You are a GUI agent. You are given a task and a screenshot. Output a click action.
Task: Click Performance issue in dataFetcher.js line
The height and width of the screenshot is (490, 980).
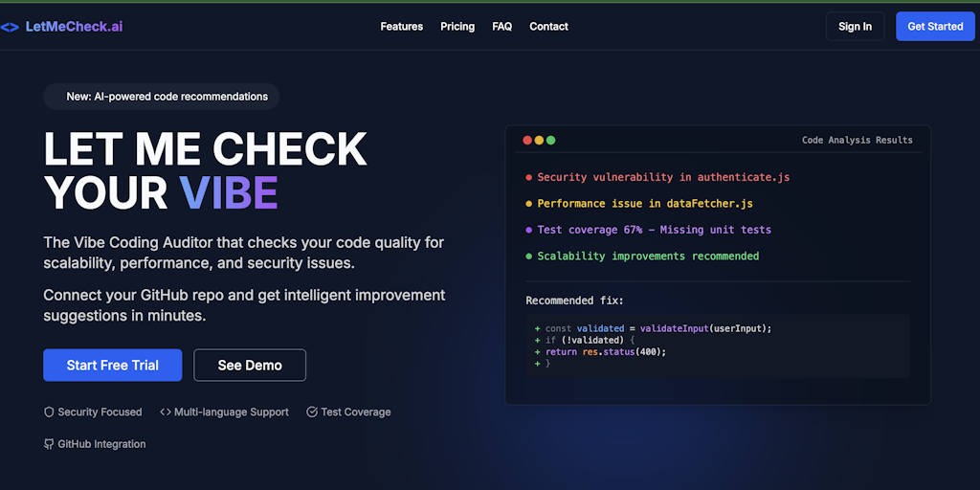645,204
